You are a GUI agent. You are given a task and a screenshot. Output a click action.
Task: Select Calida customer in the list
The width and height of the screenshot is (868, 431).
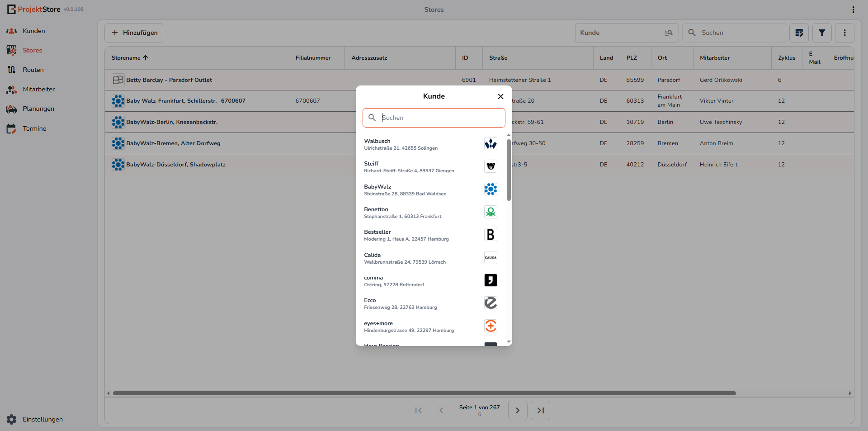(x=430, y=258)
